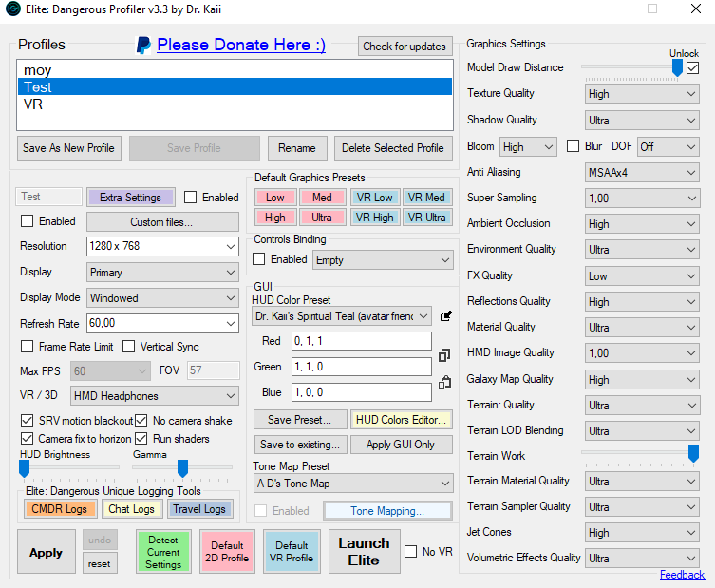715x588 pixels.
Task: Click the Rename button
Action: (x=297, y=148)
